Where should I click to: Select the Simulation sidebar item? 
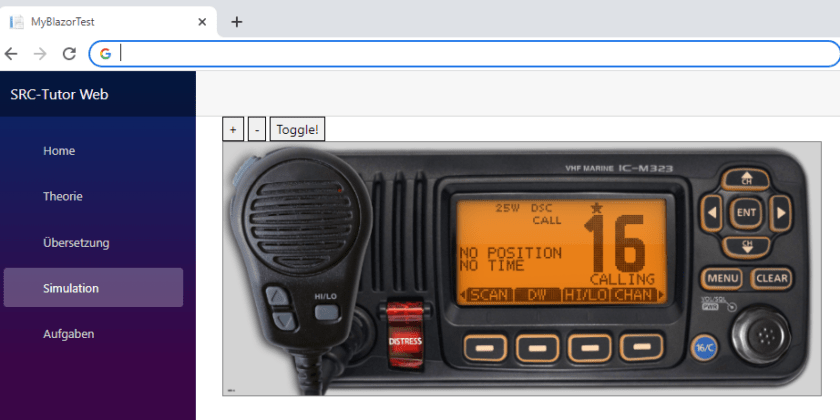point(93,288)
